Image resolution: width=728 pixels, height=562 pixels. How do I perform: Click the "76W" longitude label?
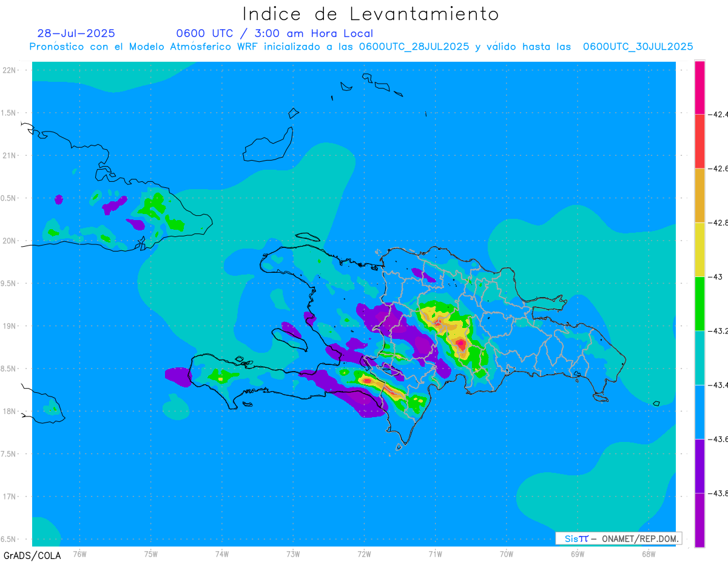coord(79,554)
